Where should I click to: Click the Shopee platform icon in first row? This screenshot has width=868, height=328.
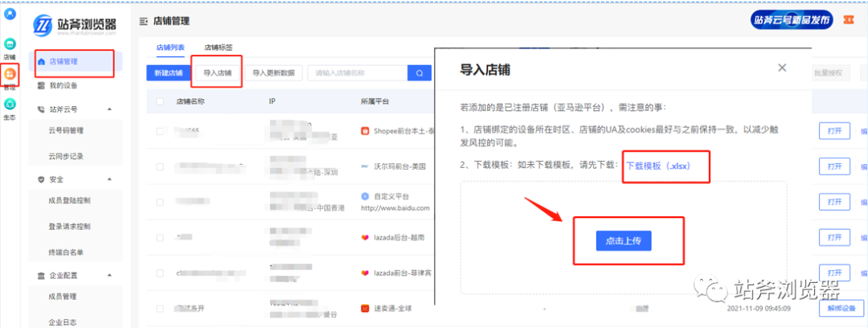365,130
